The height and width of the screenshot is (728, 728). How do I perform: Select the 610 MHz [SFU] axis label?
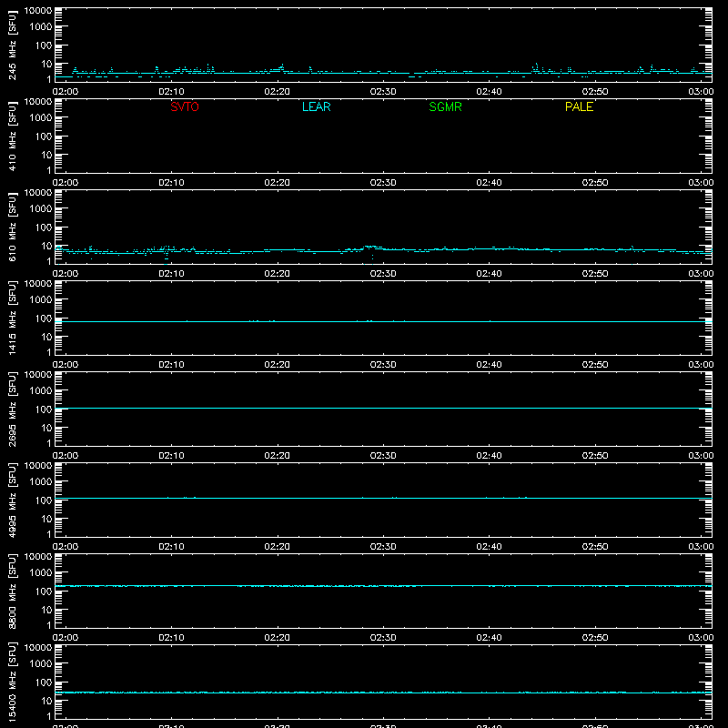click(x=12, y=227)
